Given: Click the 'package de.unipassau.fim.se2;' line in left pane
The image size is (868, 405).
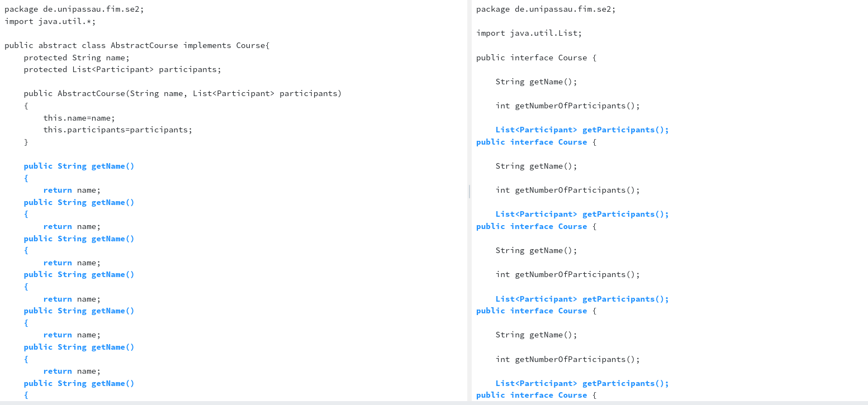Looking at the screenshot, I should [74, 8].
